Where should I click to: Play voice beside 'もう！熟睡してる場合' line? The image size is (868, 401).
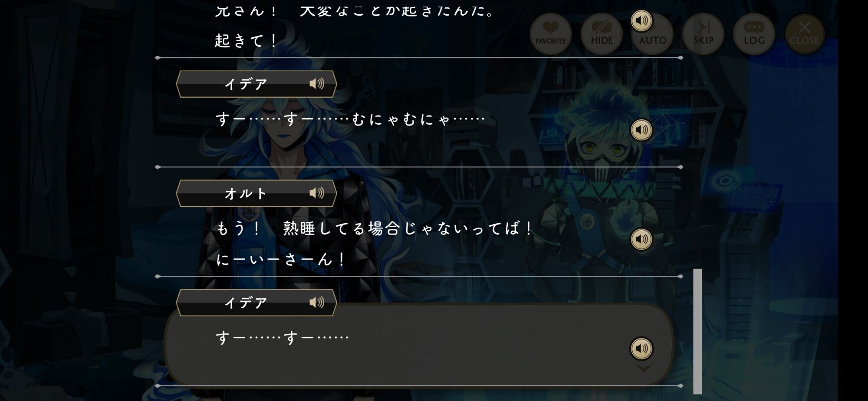pyautogui.click(x=641, y=239)
